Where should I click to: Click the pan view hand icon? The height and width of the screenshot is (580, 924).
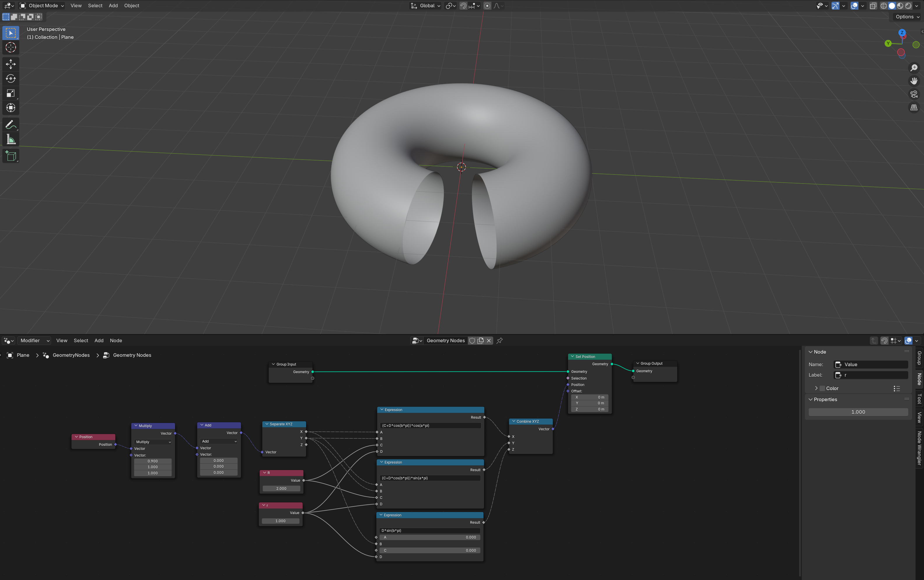pos(914,81)
